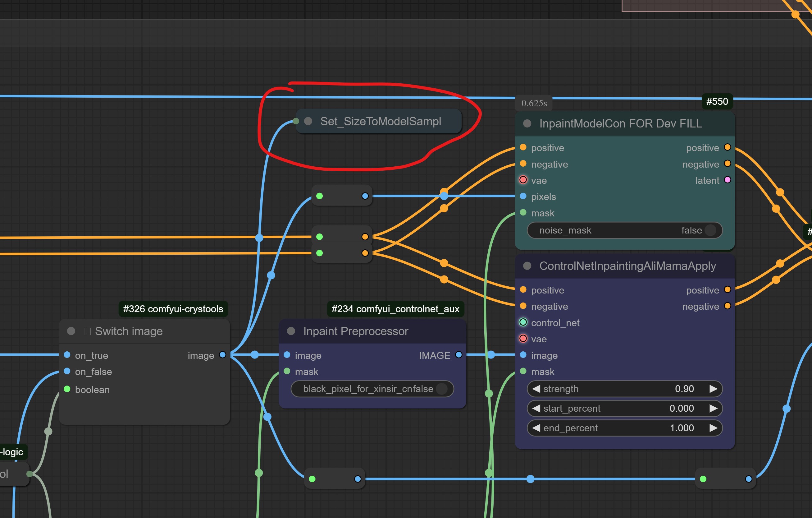Click the vae input on InpaintModelCon node

point(523,180)
